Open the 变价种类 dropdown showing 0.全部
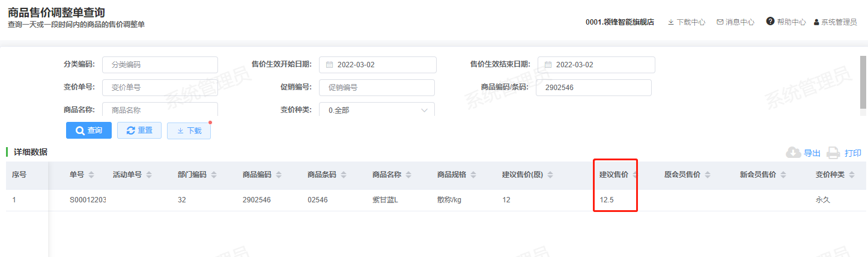Screen dimensions: 868x257 pyautogui.click(x=377, y=110)
